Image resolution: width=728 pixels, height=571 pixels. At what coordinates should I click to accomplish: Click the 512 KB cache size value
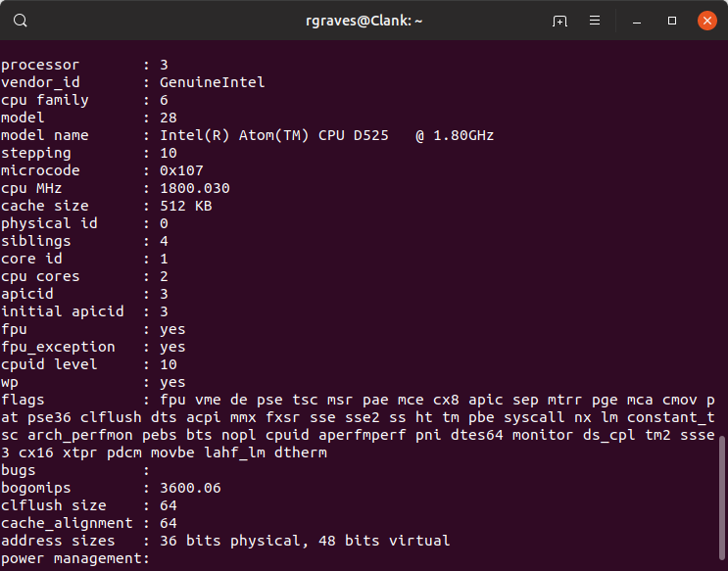[x=186, y=206]
